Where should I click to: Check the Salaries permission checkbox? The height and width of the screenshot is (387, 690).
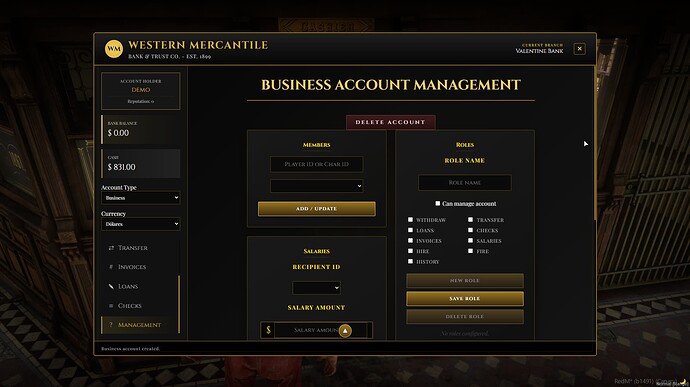click(470, 240)
